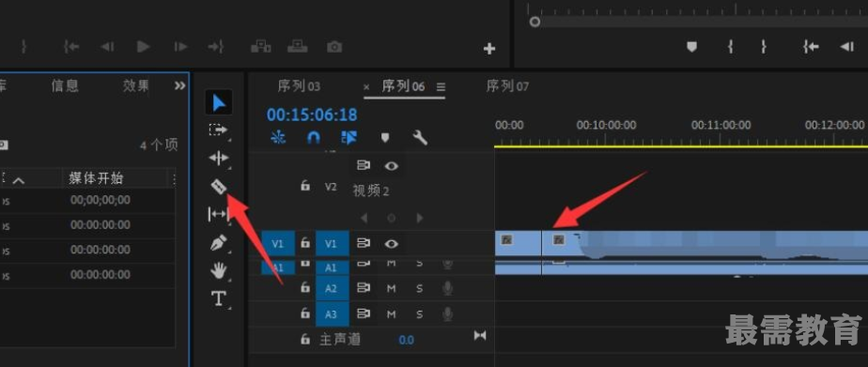This screenshot has width=868, height=367.
Task: Add marker in timeline header
Action: click(x=385, y=137)
